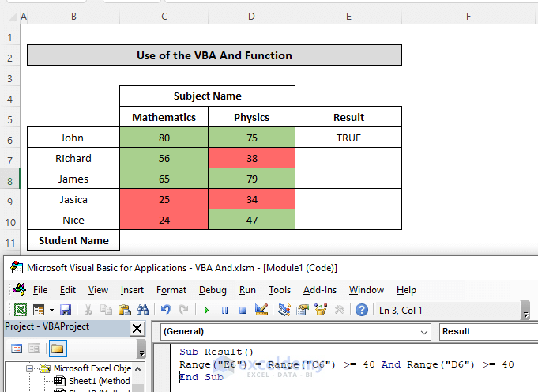
Task: Click the John name cell
Action: click(73, 138)
